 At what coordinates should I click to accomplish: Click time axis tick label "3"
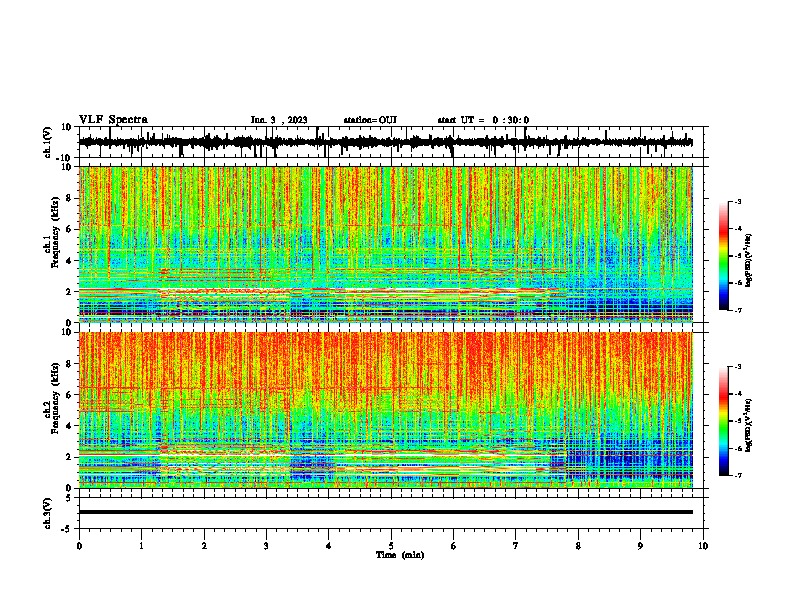coord(266,546)
